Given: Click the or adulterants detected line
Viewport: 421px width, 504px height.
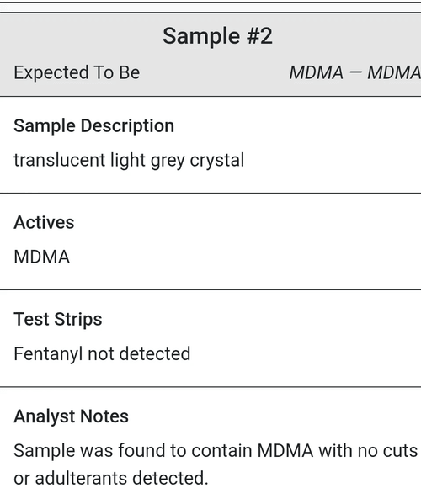Looking at the screenshot, I should [x=111, y=478].
